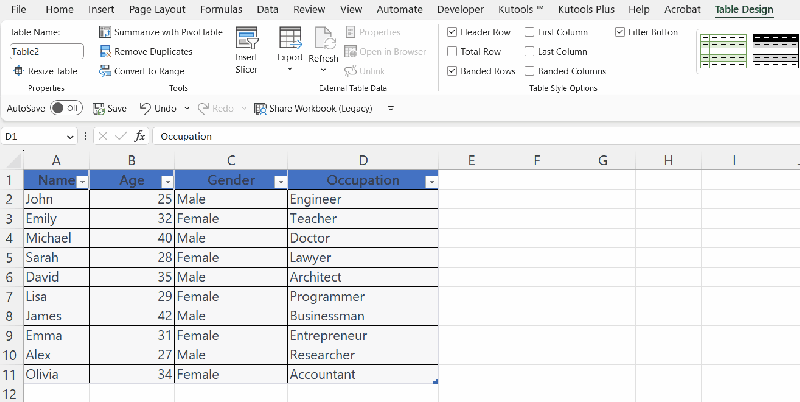Open the Automate tab
The height and width of the screenshot is (402, 800).
399,9
